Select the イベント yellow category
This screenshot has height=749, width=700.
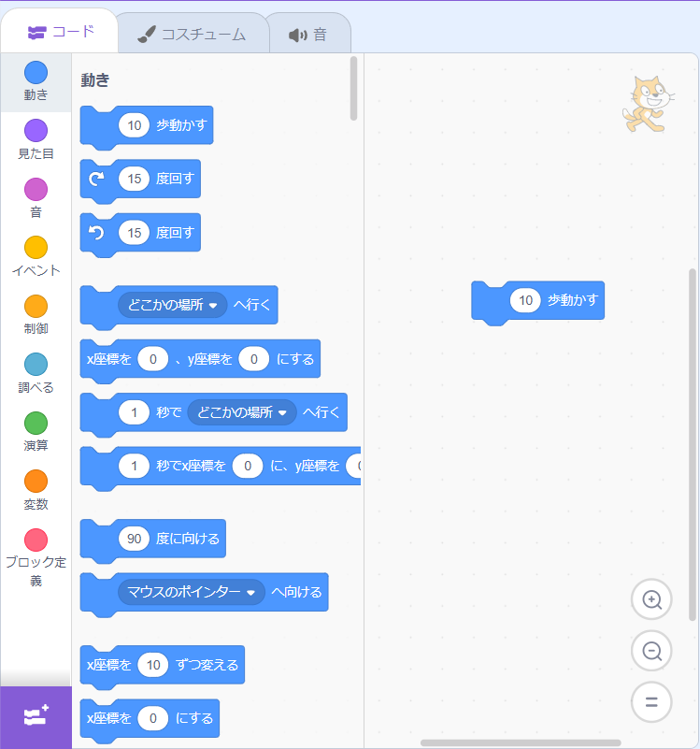(x=36, y=248)
